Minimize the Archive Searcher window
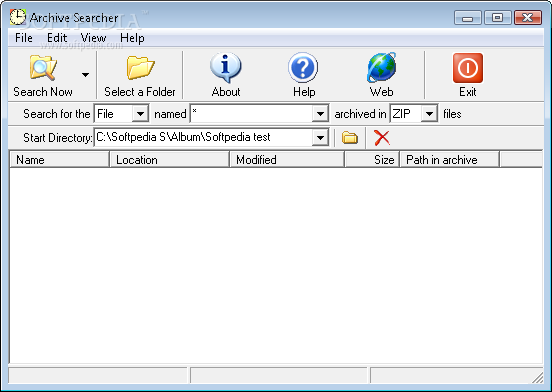 468,18
